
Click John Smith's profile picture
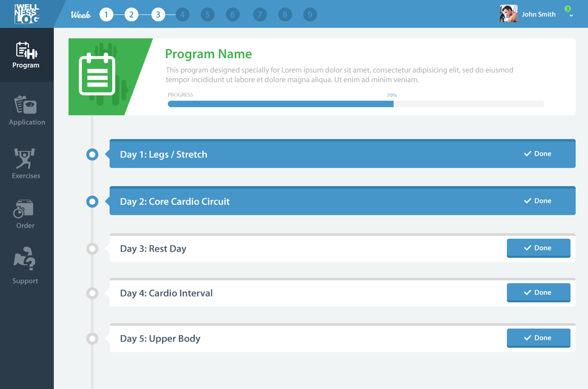pyautogui.click(x=509, y=14)
